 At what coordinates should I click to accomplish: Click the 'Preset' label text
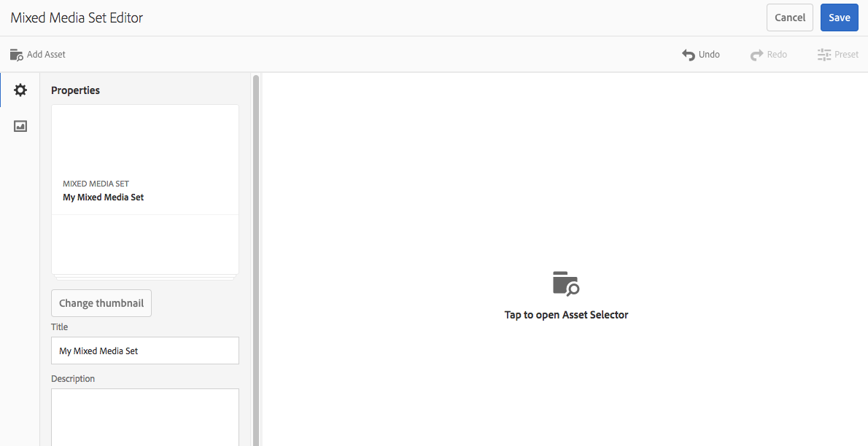point(846,54)
